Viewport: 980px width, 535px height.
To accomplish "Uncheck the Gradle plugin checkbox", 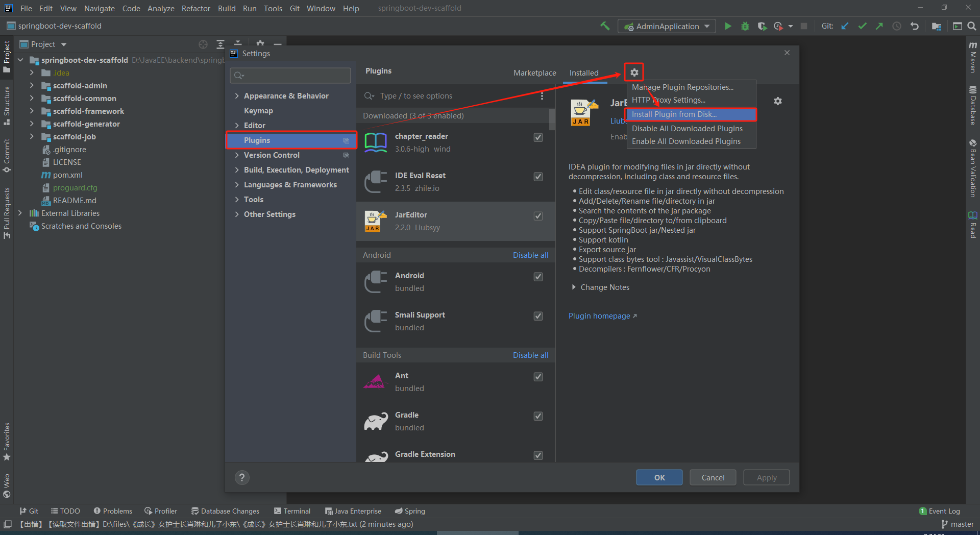I will click(538, 416).
